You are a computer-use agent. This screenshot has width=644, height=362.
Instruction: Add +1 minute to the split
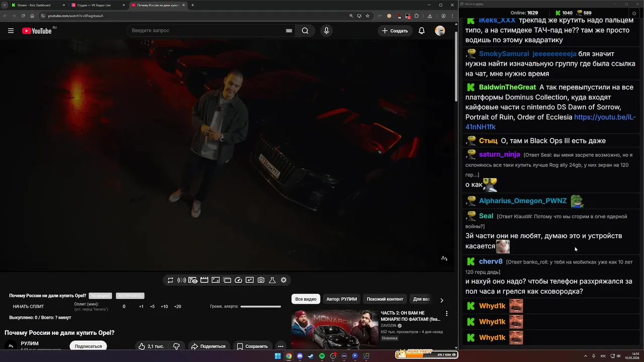pos(141,306)
